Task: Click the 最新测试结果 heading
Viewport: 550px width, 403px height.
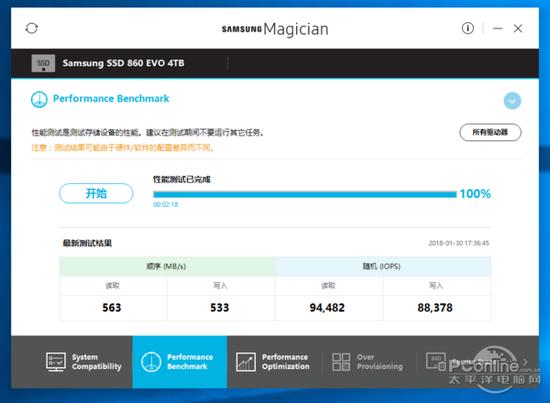Action: pyautogui.click(x=87, y=243)
